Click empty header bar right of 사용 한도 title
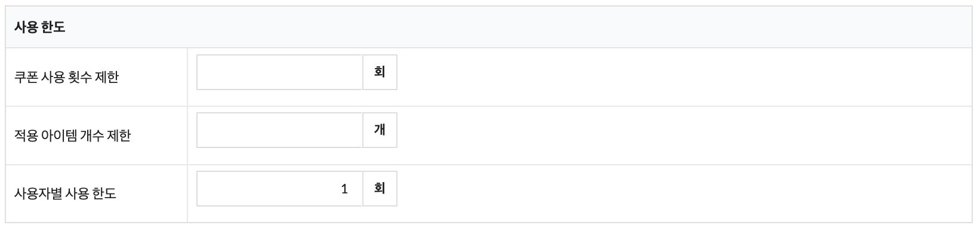 (x=519, y=27)
